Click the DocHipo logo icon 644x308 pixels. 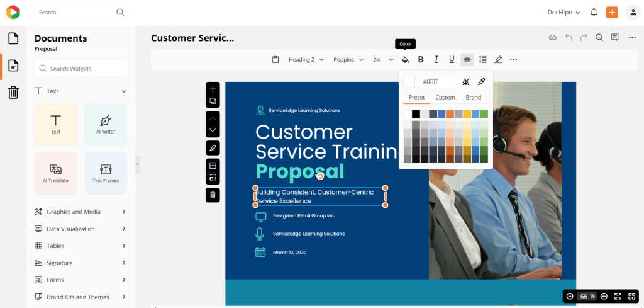click(13, 13)
